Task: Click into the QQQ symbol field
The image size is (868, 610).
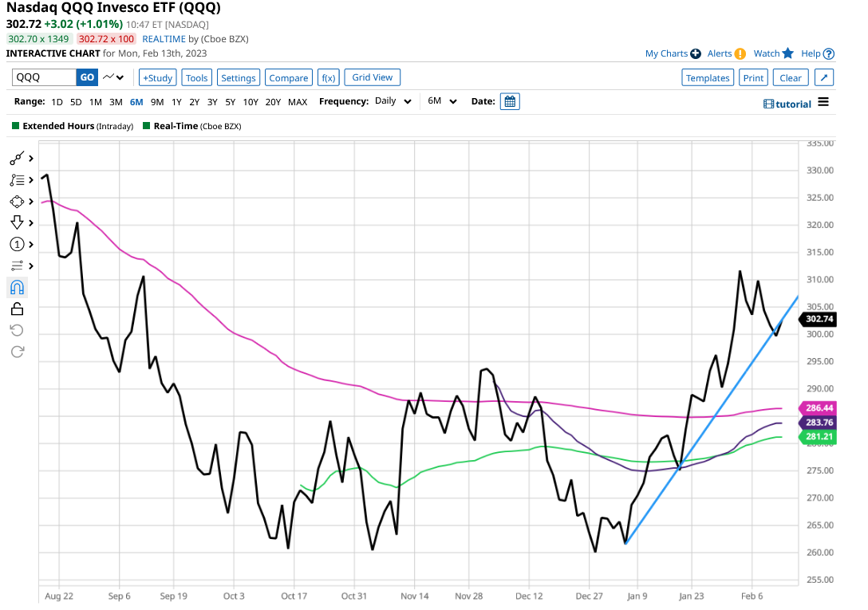Action: click(x=44, y=77)
